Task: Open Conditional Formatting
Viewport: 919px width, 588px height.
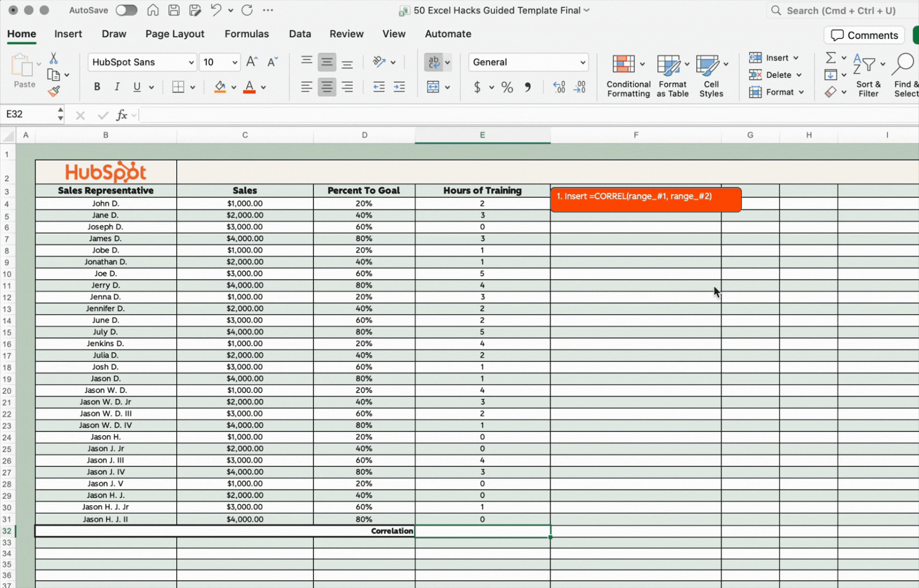Action: pos(628,76)
